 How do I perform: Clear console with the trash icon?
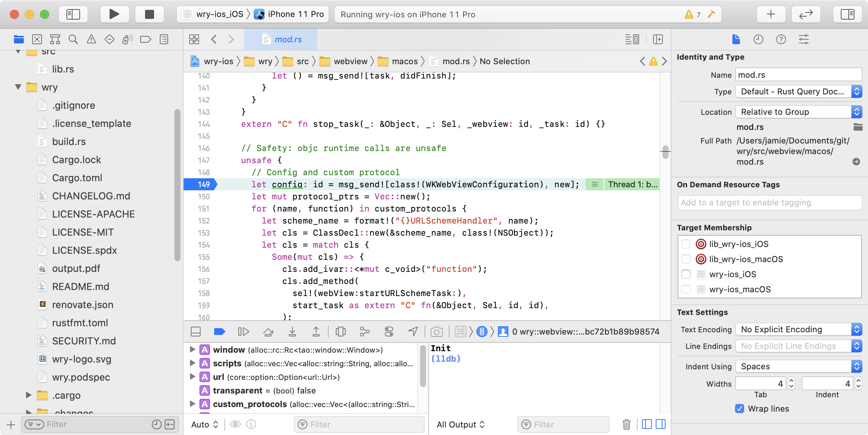click(626, 424)
